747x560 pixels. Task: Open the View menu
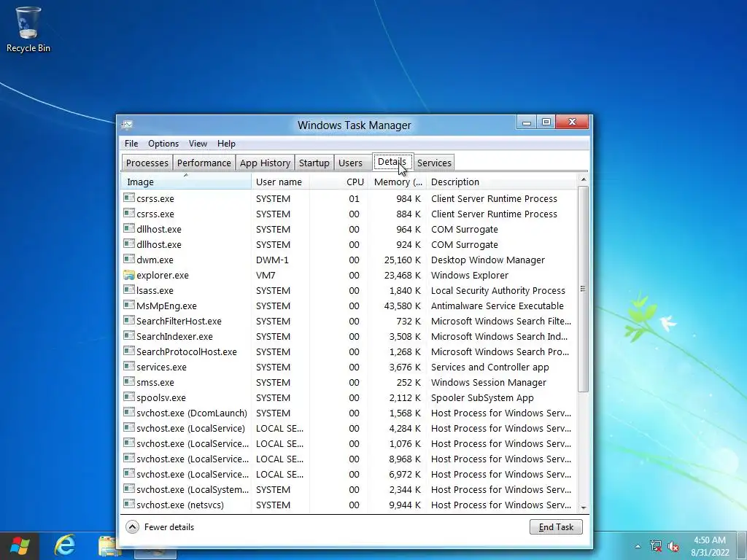pyautogui.click(x=198, y=144)
